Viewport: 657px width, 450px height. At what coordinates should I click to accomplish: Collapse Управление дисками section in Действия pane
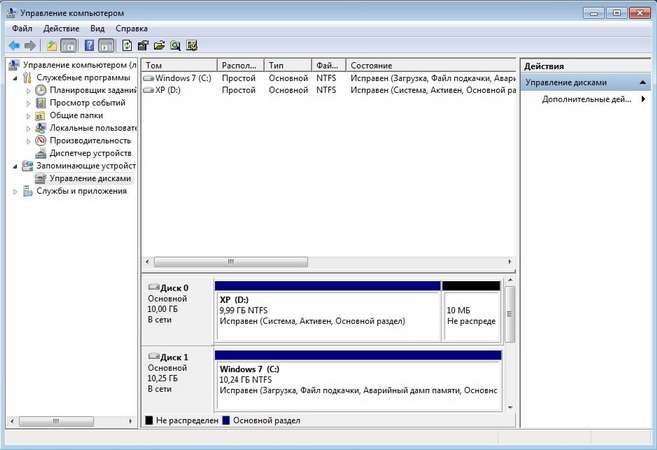click(x=643, y=83)
